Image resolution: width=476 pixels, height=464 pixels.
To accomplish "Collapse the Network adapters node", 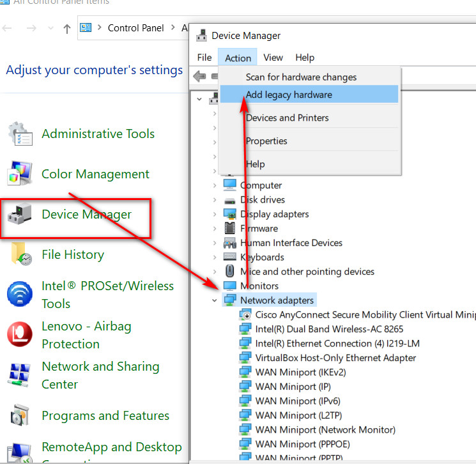I will tap(215, 300).
